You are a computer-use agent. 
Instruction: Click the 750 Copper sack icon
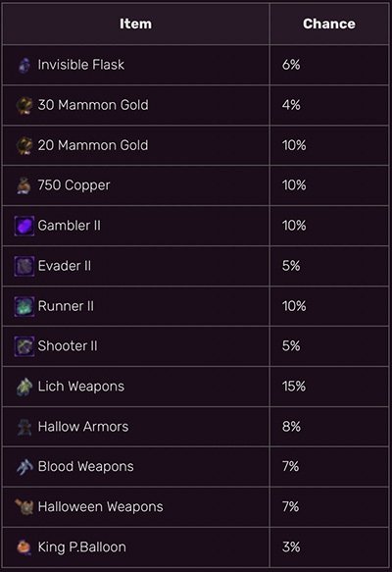click(24, 185)
